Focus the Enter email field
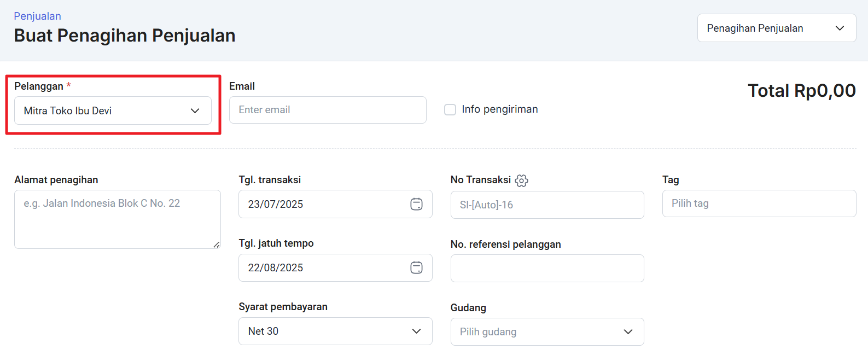Screen dimensions: 868x355 point(327,110)
